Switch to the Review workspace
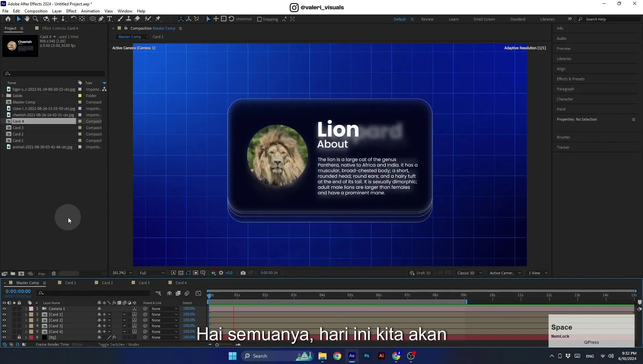The height and width of the screenshot is (364, 643). coord(427,19)
